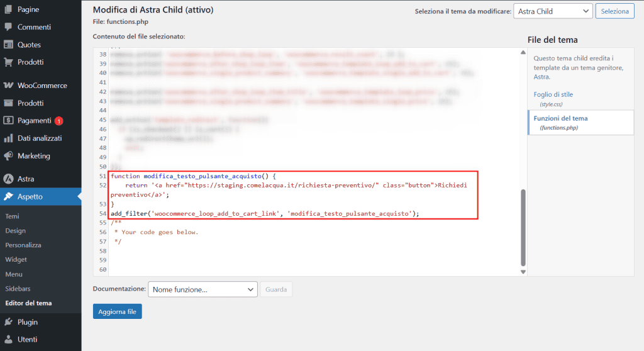Open Funzioni del tema file
Image resolution: width=644 pixels, height=351 pixels.
[560, 118]
